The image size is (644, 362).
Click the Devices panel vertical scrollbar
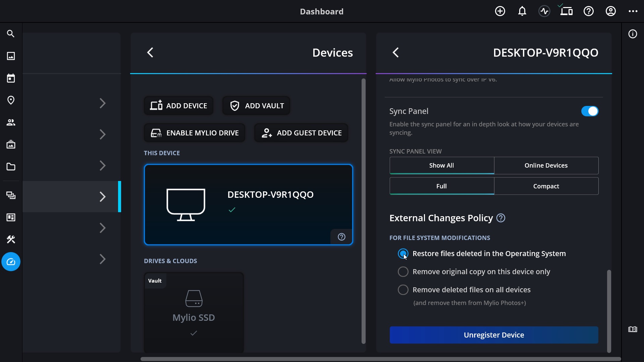point(363,211)
